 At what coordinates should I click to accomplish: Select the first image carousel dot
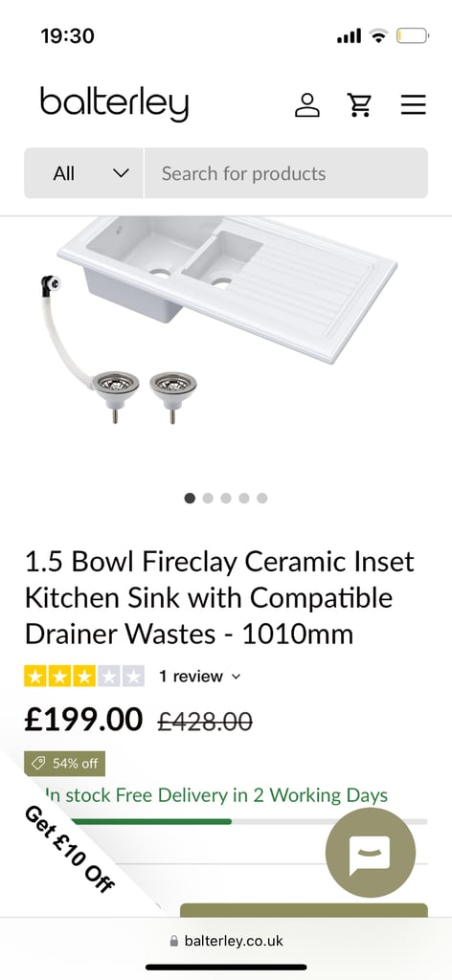tap(190, 498)
